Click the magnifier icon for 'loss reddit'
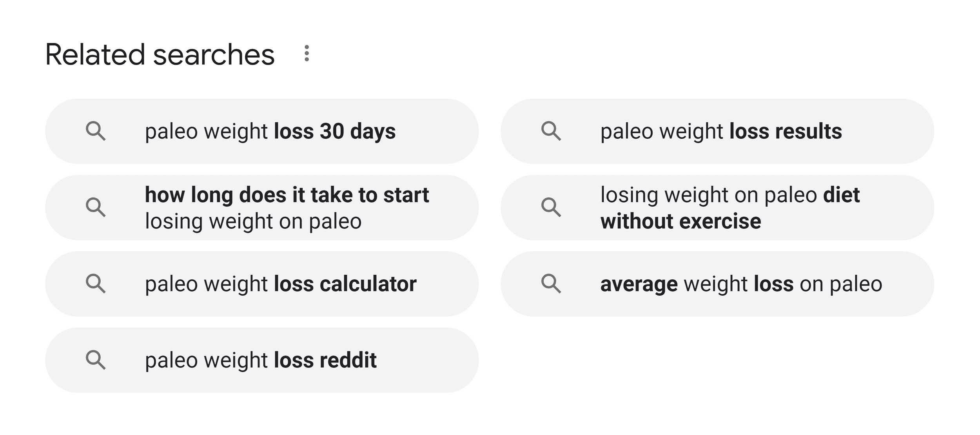This screenshot has width=980, height=435. (96, 360)
